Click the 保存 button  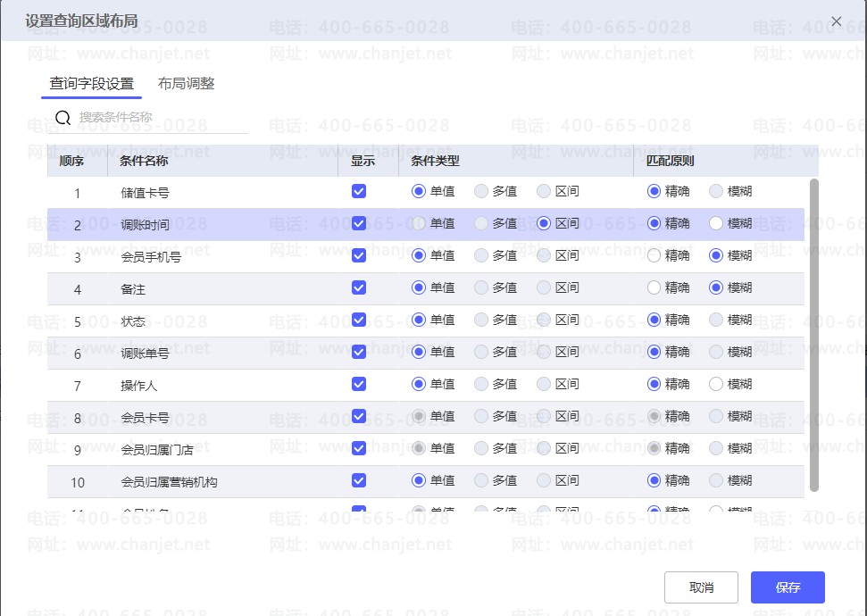[x=788, y=587]
